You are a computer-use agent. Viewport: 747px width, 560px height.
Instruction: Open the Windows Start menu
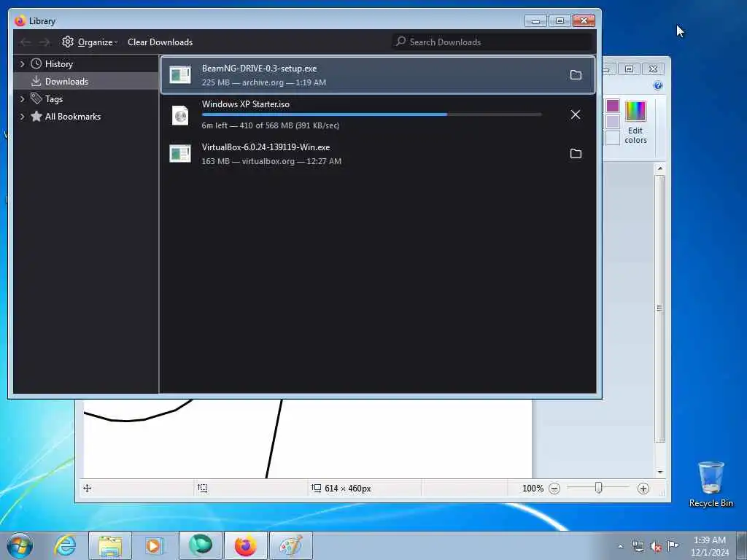pos(20,545)
